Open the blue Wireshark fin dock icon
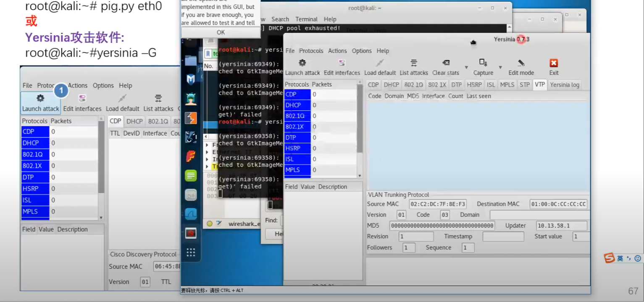Image resolution: width=644 pixels, height=302 pixels. 191,214
